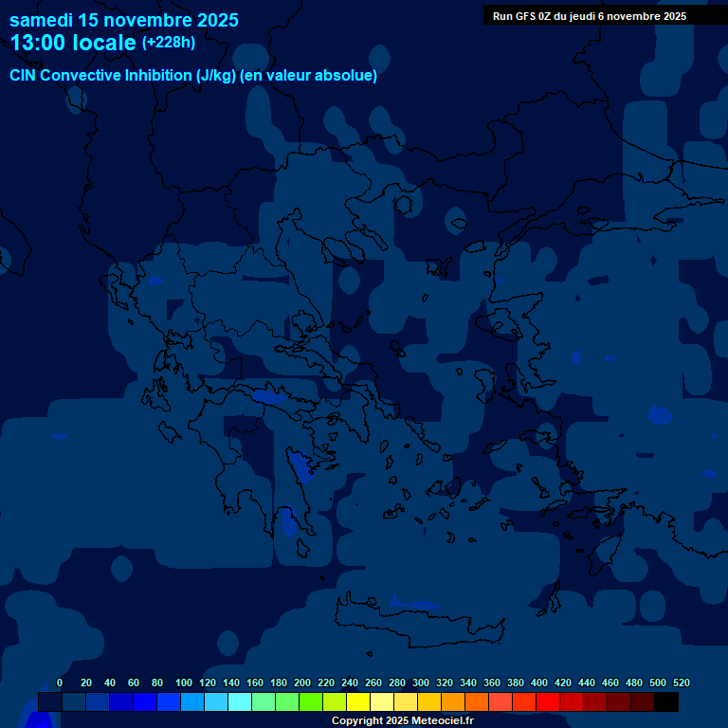728x728 pixels.
Task: Pick the black 500 legend swatch
Action: click(666, 701)
